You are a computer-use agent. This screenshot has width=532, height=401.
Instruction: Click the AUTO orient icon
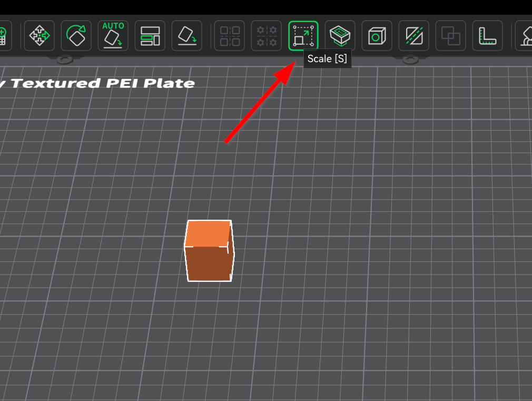113,36
